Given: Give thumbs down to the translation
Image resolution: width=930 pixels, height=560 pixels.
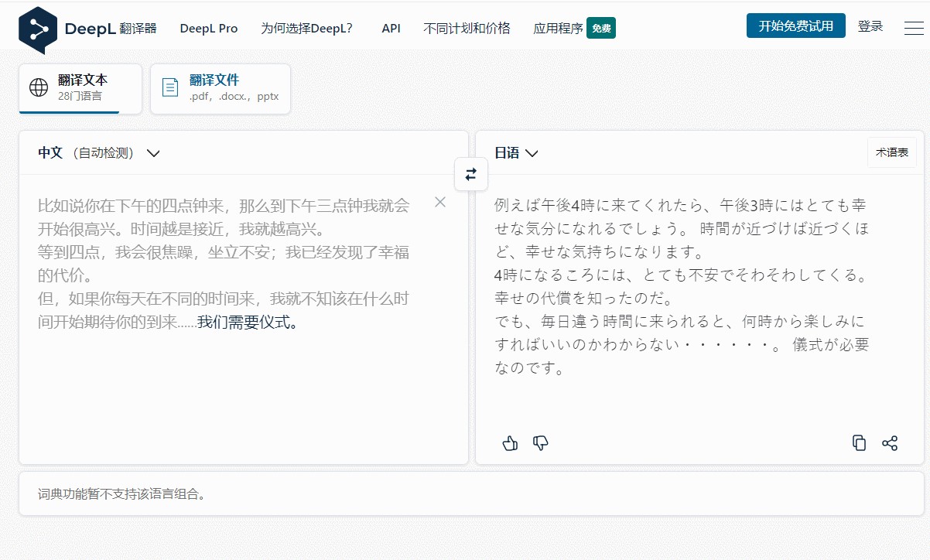Looking at the screenshot, I should 541,443.
